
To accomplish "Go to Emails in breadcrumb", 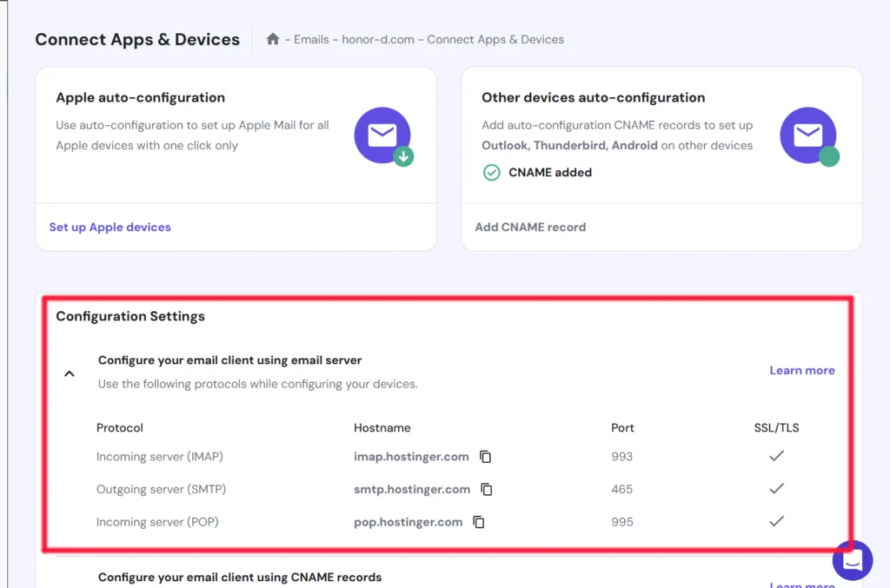I will coord(311,40).
